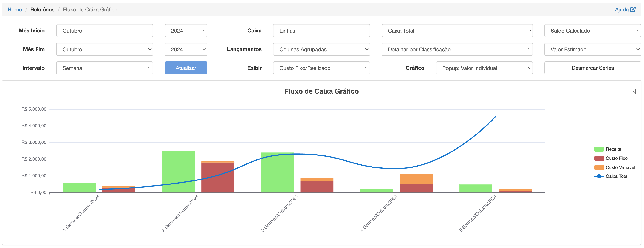Download the chart image
The image size is (644, 248).
pyautogui.click(x=635, y=92)
